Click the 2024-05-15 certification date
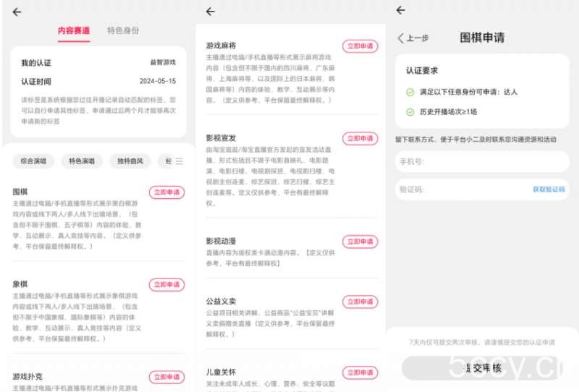Image resolution: width=579 pixels, height=392 pixels. point(158,81)
